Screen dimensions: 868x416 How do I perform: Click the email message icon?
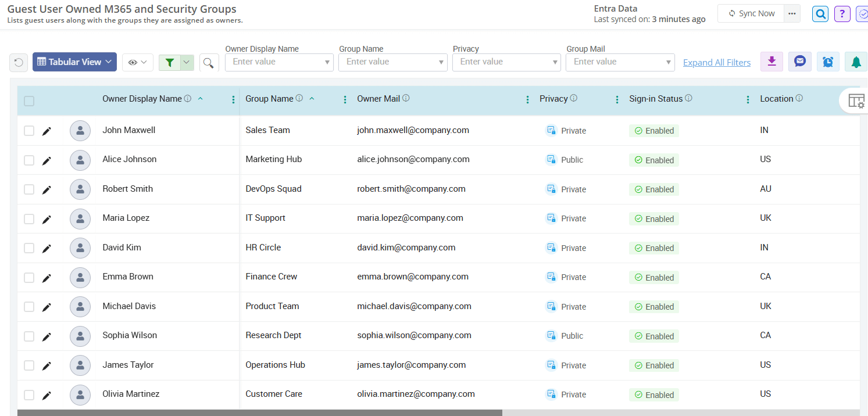(799, 62)
